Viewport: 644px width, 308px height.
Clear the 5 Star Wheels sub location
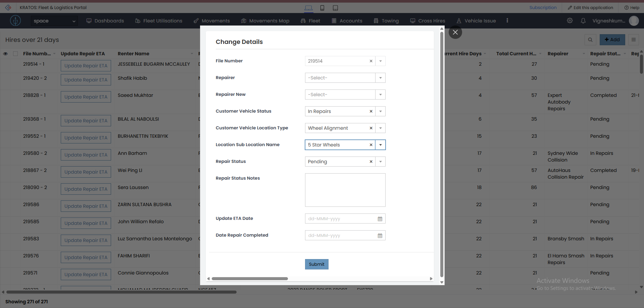pyautogui.click(x=371, y=145)
